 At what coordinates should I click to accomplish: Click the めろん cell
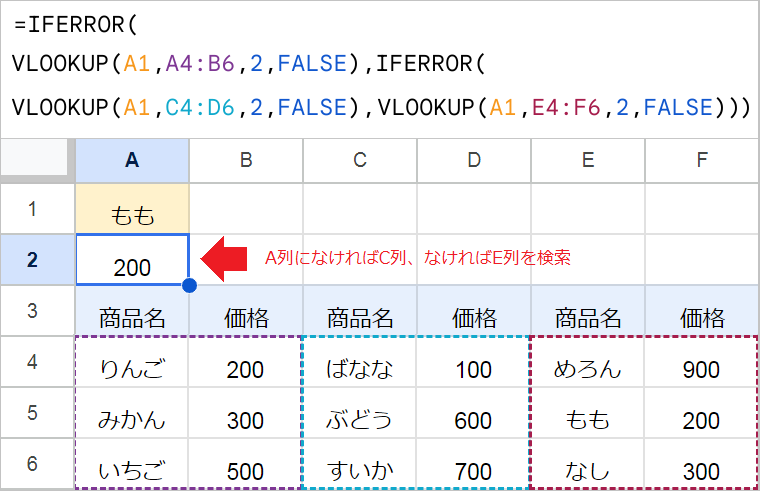[588, 362]
